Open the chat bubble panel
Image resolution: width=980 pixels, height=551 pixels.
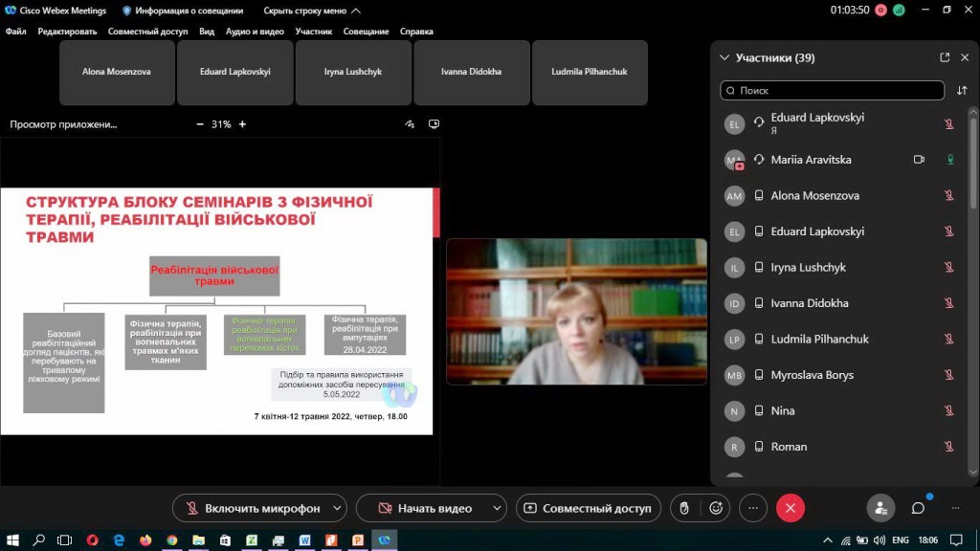(918, 508)
